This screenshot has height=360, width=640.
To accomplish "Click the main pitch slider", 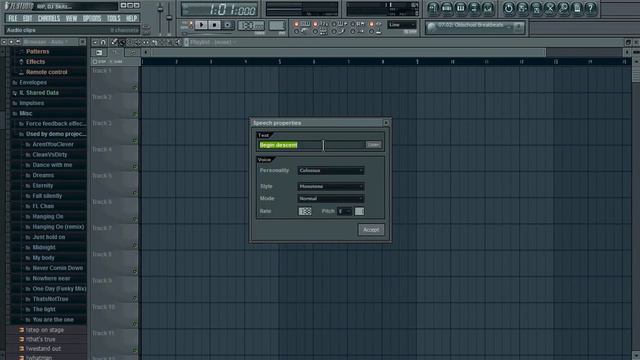I will (x=169, y=17).
